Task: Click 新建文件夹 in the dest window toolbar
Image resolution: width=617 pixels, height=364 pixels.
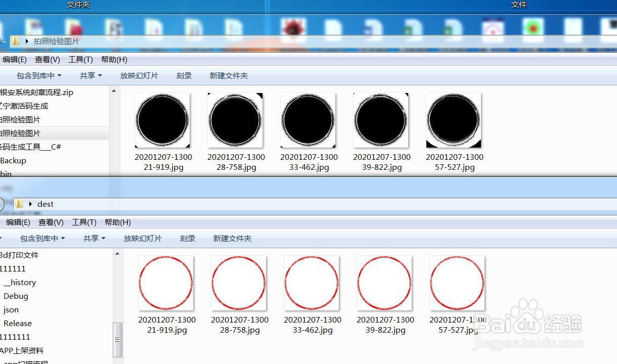Action: click(x=232, y=239)
